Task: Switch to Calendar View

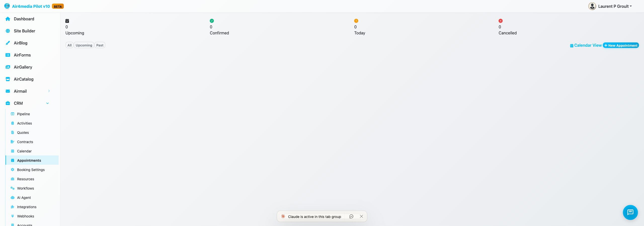Action: click(x=586, y=45)
